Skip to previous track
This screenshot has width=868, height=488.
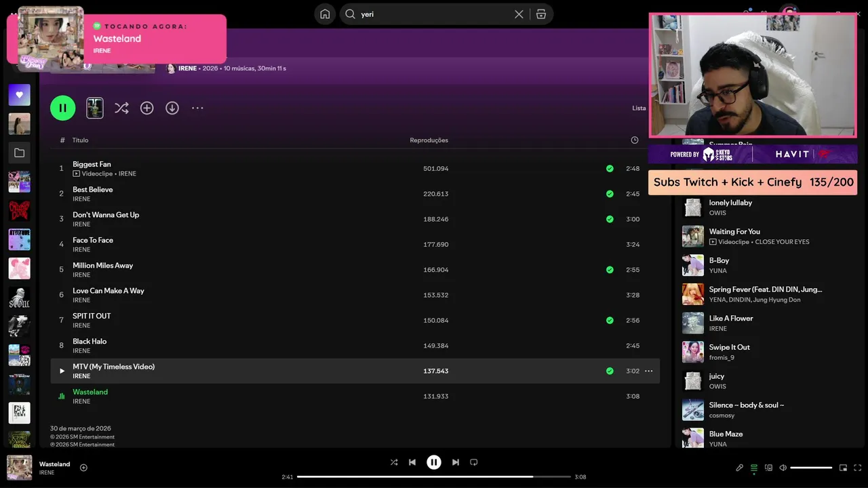pos(412,462)
